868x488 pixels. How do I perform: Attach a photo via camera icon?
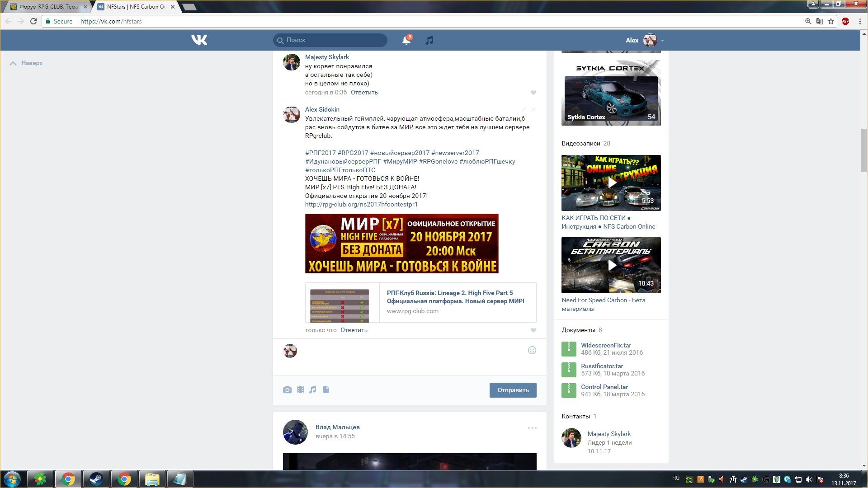pos(287,389)
